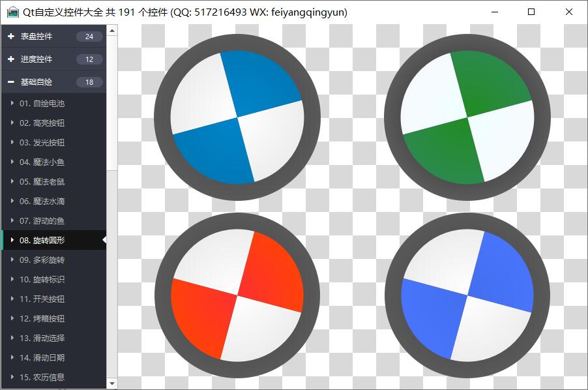Click the red-orange rotating circle widget
Image resolution: width=588 pixels, height=390 pixels.
pyautogui.click(x=237, y=295)
